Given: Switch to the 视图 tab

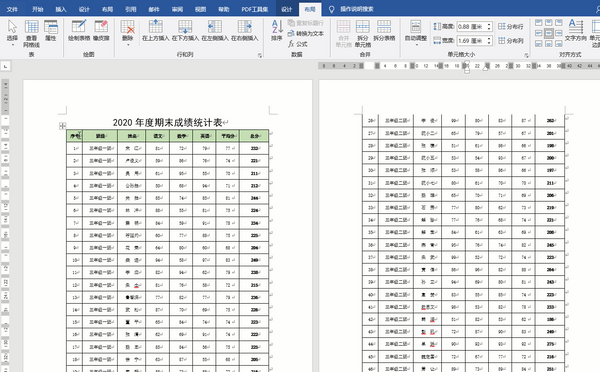Looking at the screenshot, I should tap(201, 9).
